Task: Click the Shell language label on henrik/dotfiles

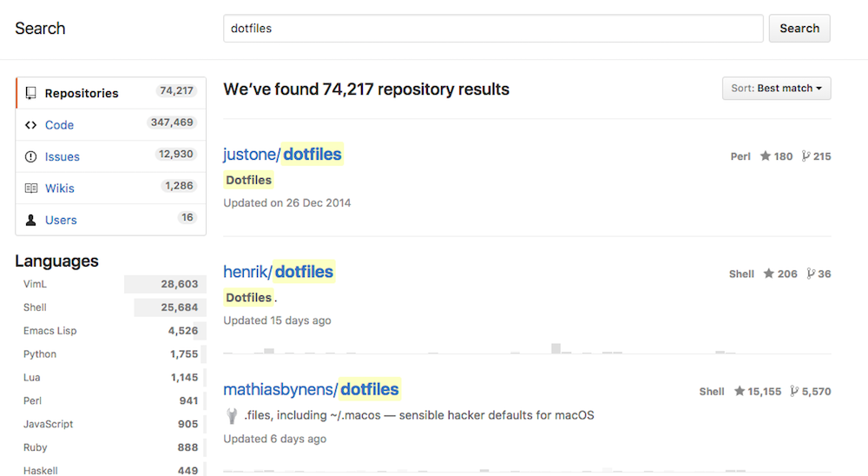Action: pos(741,274)
